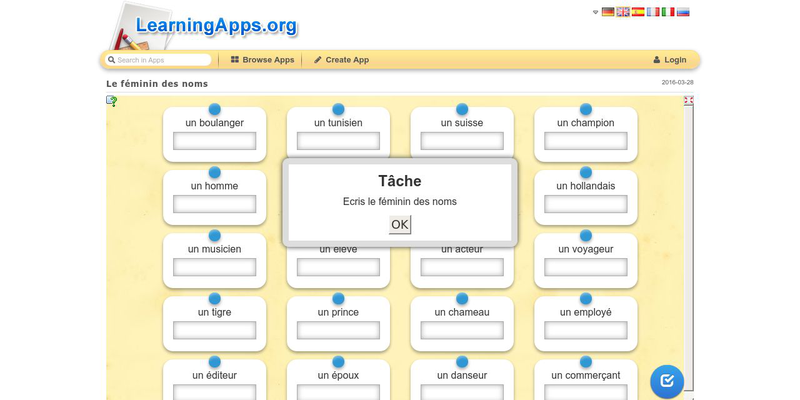Click the blue checkmark check-answers button

(x=667, y=381)
